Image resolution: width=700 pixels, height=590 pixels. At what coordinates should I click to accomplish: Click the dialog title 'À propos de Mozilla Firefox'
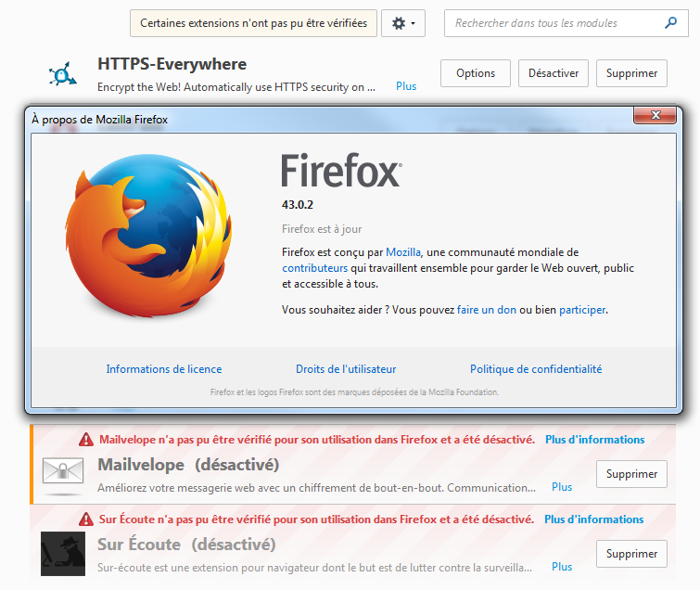click(x=99, y=120)
